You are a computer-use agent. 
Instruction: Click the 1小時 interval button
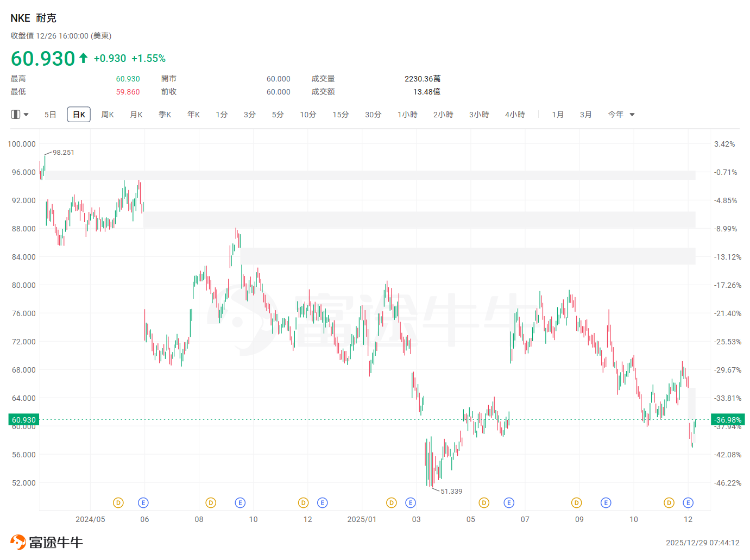click(x=407, y=115)
